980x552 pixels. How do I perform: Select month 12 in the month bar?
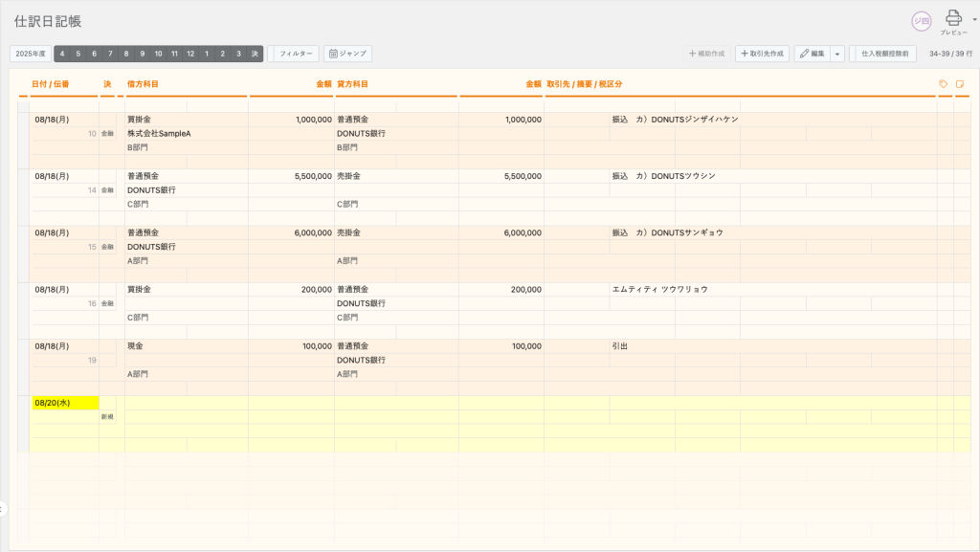190,54
